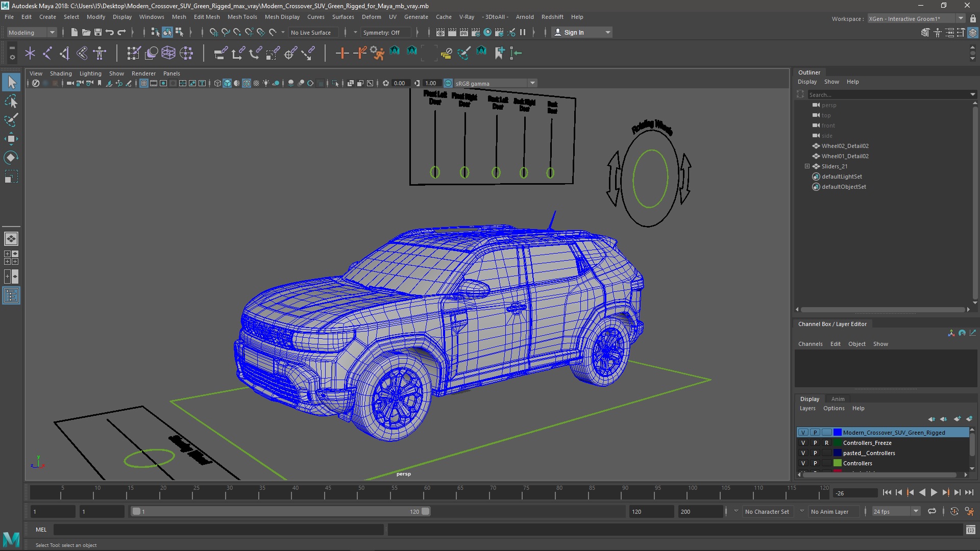Open the sRGB gamma view transform dropdown
This screenshot has height=551, width=980.
coord(495,83)
